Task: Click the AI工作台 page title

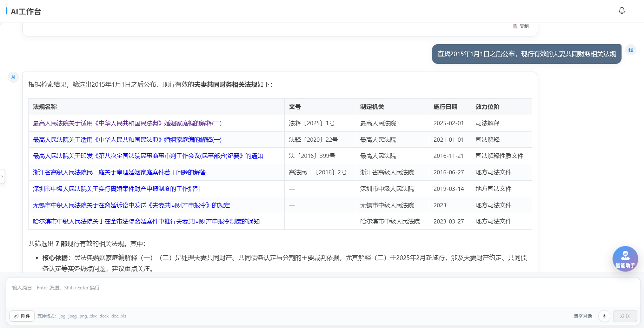Action: 26,12
